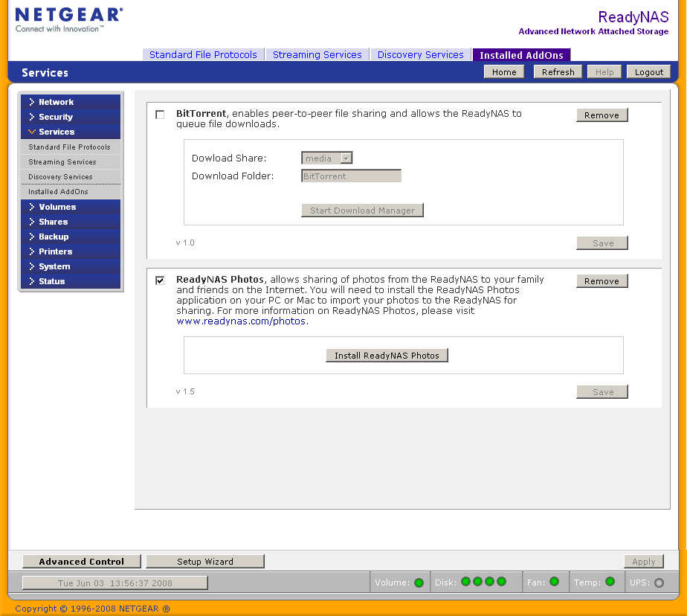Remove the BitTorrent add-on
687x616 pixels.
[602, 115]
